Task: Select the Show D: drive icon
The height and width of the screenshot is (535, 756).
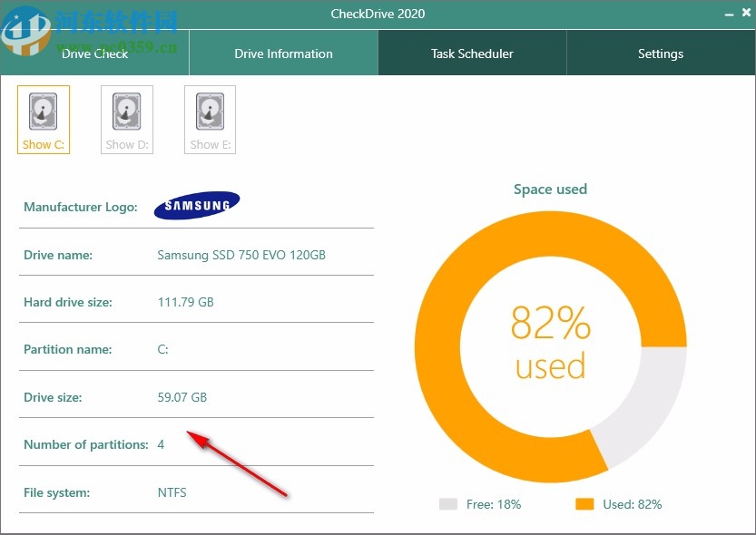Action: coord(126,118)
